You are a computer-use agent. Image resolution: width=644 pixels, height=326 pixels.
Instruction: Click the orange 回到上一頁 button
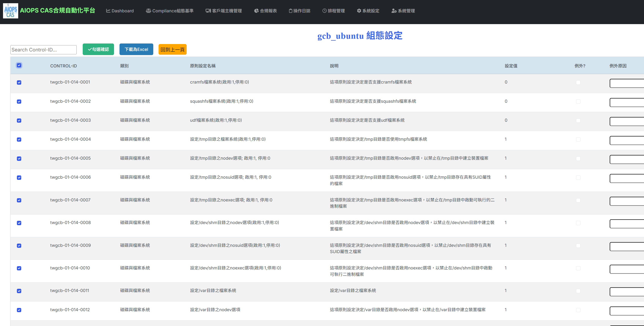[172, 50]
